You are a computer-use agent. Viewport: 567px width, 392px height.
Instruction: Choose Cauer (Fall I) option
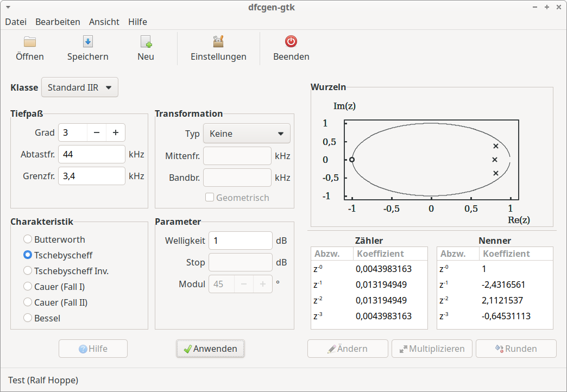[x=28, y=287]
